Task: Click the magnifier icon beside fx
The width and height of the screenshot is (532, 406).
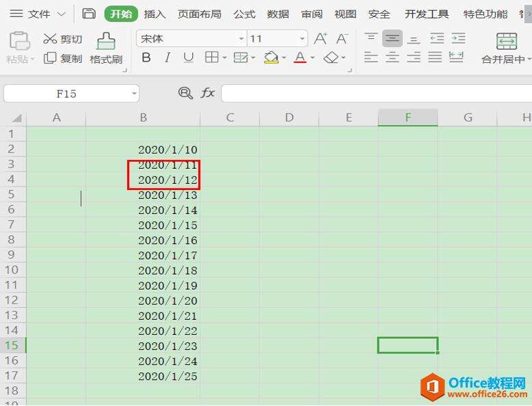Action: [185, 92]
